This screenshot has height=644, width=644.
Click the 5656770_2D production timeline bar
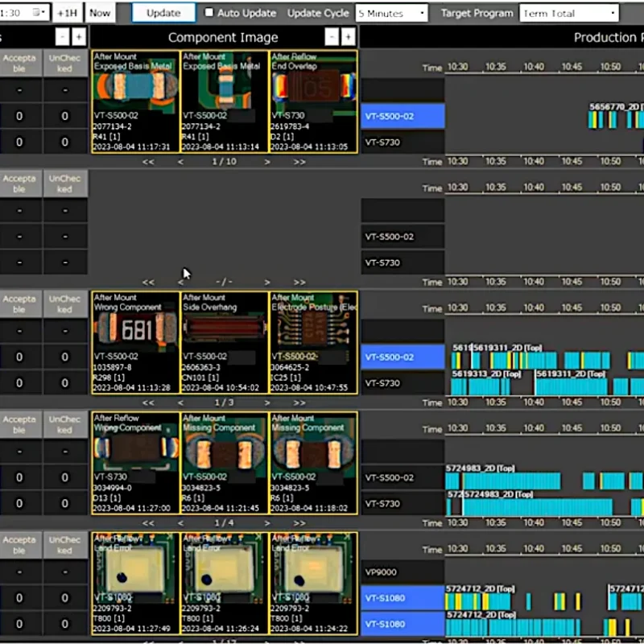(616, 119)
